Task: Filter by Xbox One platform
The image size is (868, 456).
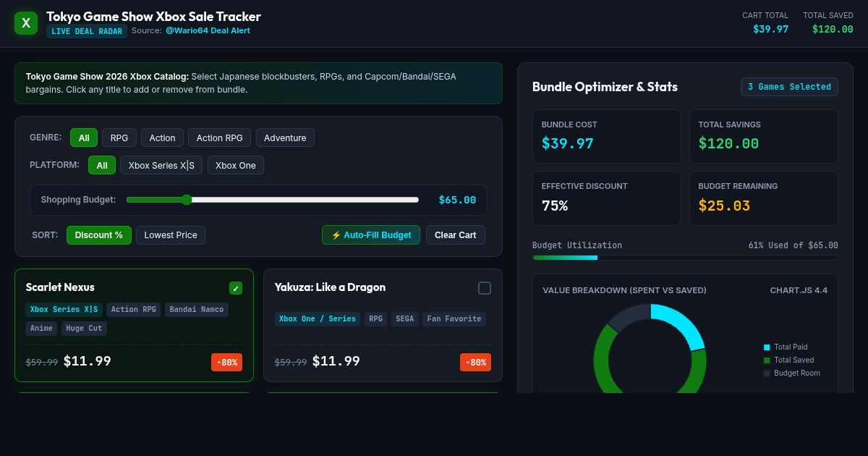Action: coord(236,165)
